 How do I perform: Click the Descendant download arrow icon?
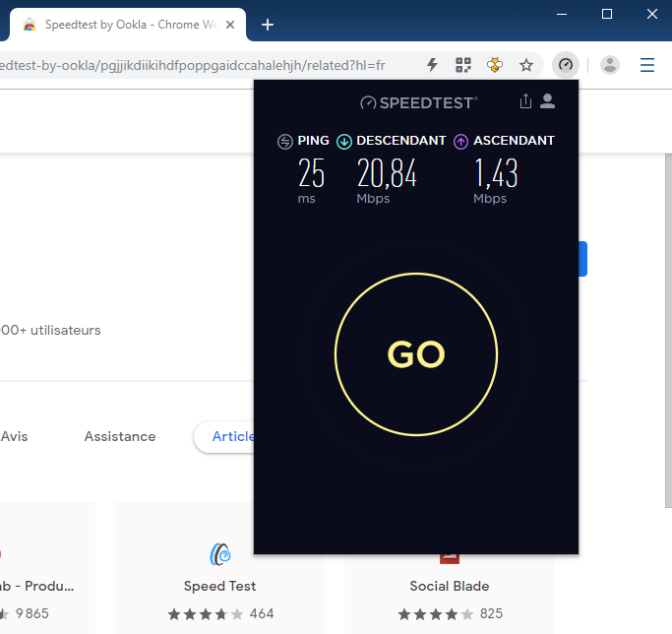coord(343,141)
